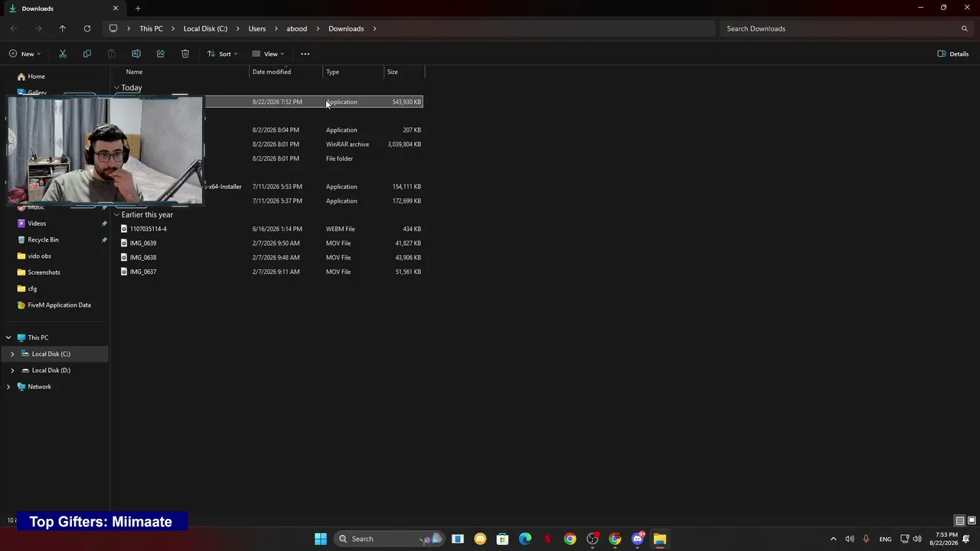This screenshot has width=980, height=551.
Task: Switch to details list view icon
Action: pos(959,521)
